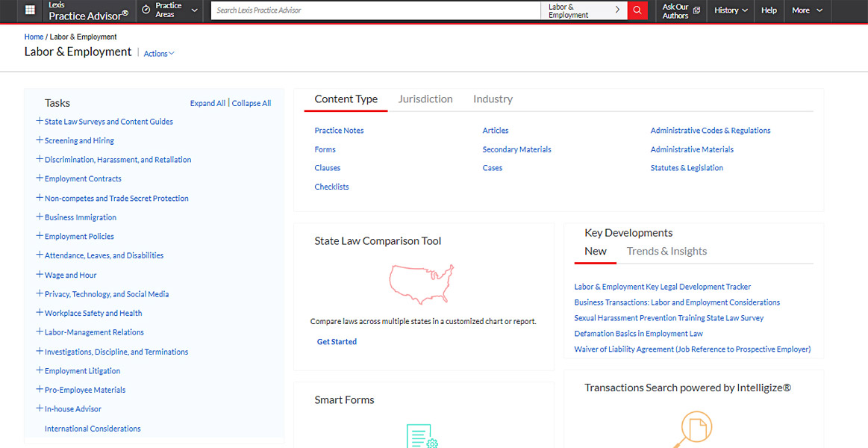The height and width of the screenshot is (448, 868).
Task: Open Practice Notes content type
Action: click(339, 131)
